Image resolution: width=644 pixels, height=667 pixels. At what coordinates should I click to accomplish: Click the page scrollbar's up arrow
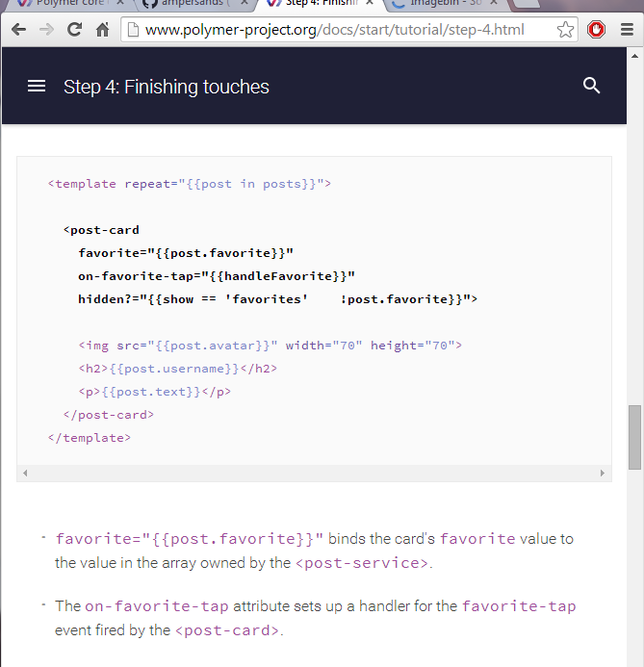tap(635, 56)
